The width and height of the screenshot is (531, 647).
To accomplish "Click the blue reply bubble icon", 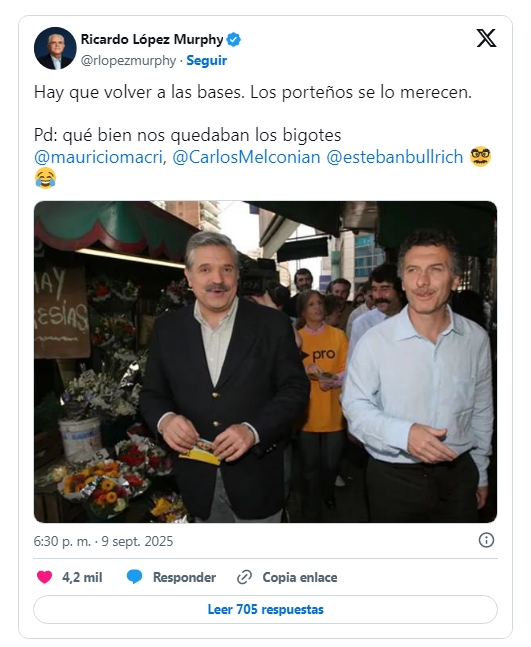I will tap(135, 577).
